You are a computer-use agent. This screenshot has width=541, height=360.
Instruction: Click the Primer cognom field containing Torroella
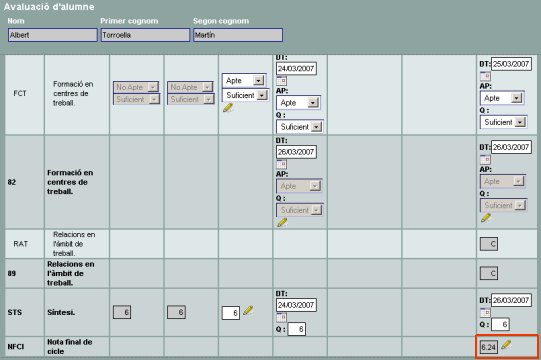(x=145, y=35)
